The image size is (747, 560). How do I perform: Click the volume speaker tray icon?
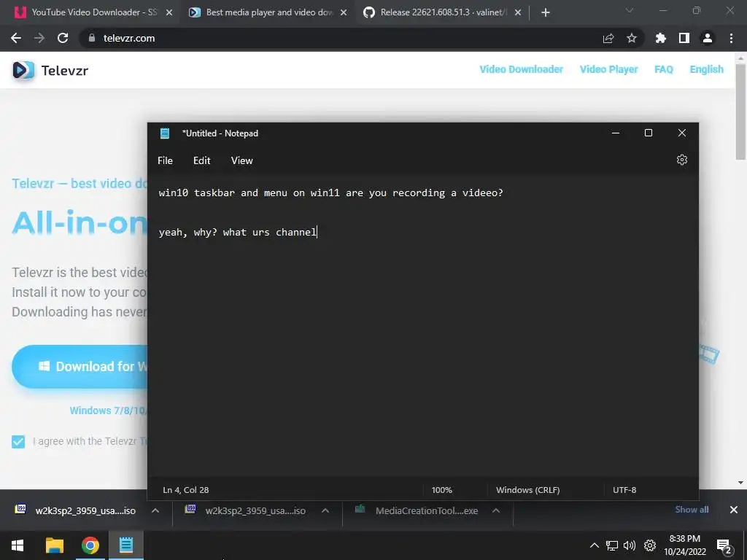point(630,545)
